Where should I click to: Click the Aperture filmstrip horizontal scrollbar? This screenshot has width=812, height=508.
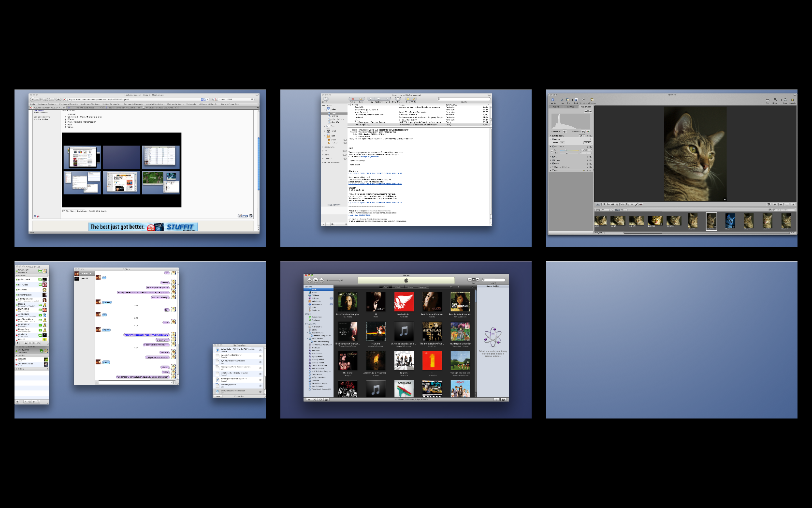pyautogui.click(x=706, y=233)
